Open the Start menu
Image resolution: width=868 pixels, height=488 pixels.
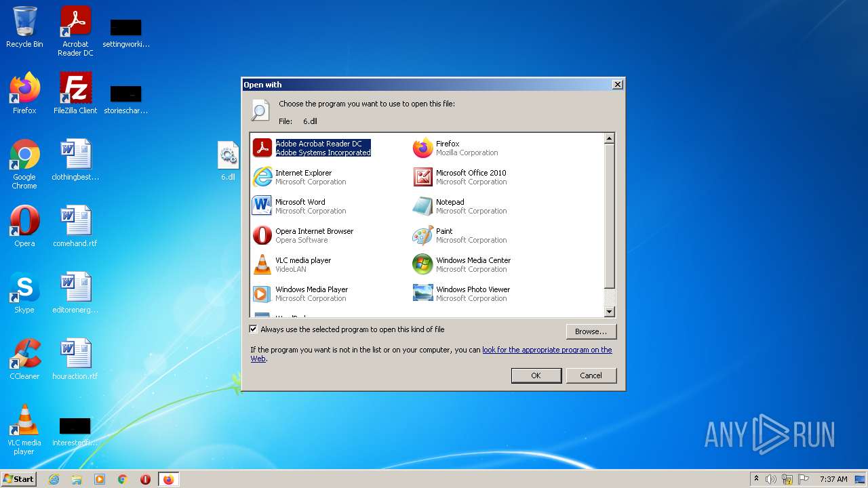point(19,479)
